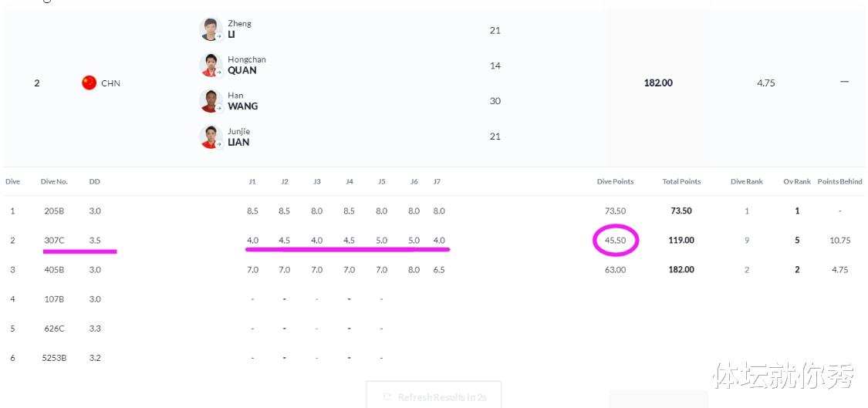
Task: Open Junjie Lian's athlete profile photo
Action: 211,137
